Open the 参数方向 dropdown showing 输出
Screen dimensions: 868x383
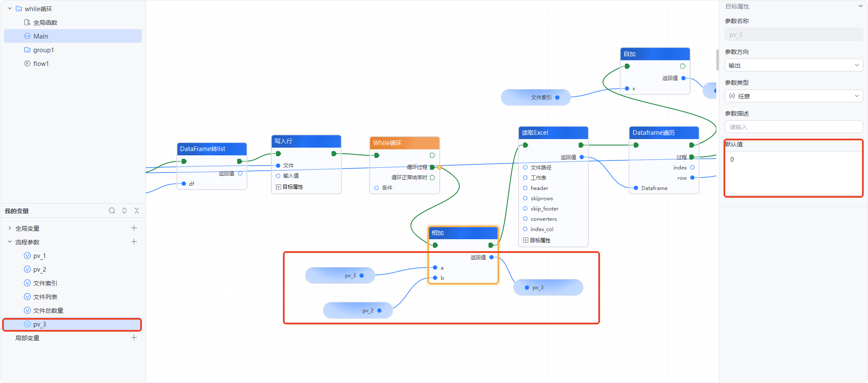pyautogui.click(x=794, y=65)
